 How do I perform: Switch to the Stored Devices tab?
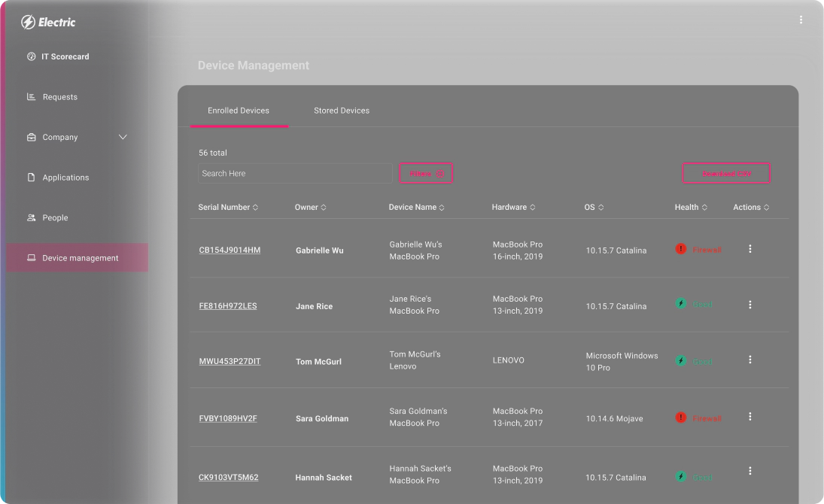[342, 110]
